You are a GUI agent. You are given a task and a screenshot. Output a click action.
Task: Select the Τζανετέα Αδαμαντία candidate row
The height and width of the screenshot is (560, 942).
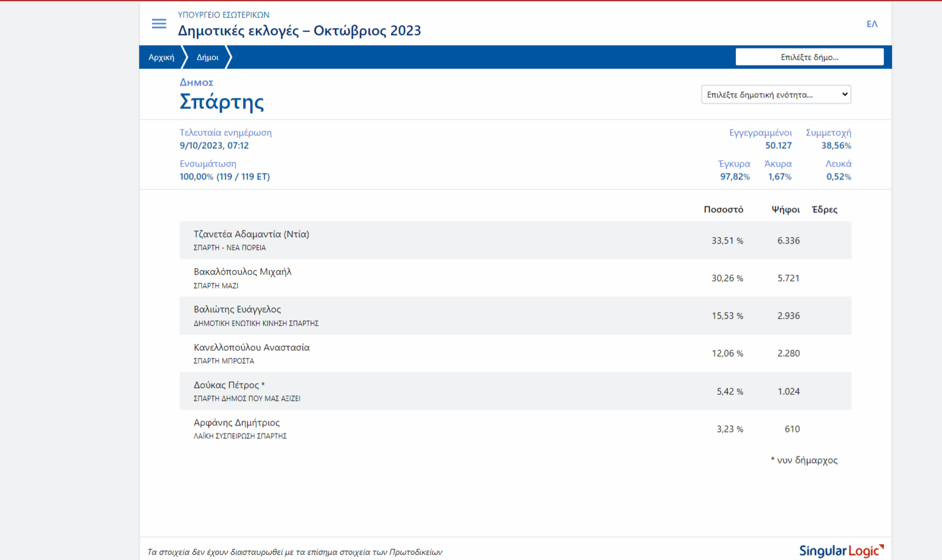(515, 240)
